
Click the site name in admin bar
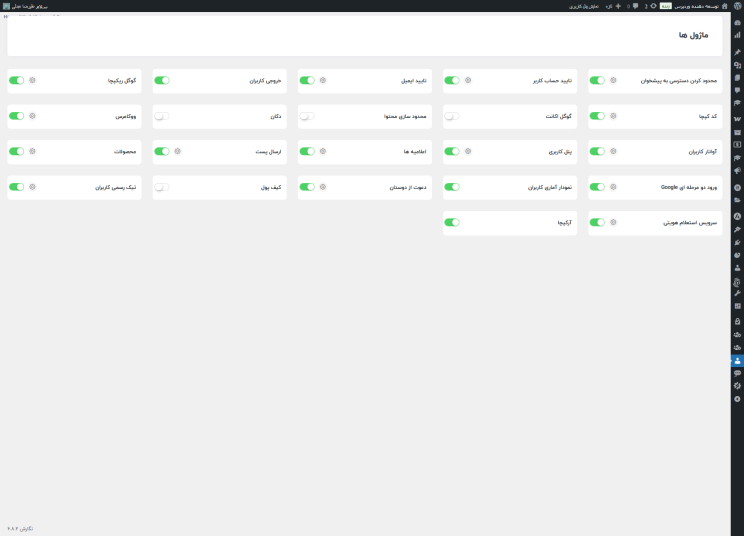click(x=697, y=6)
